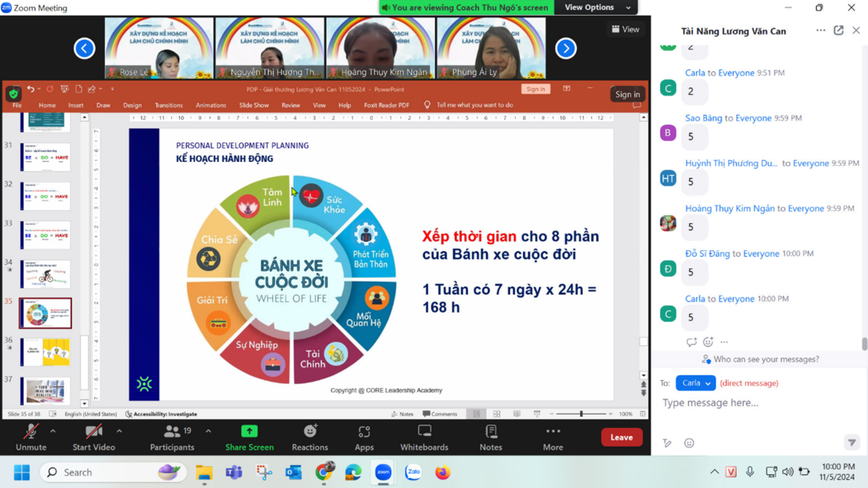Undo with the PowerPoint quick access arrow
This screenshot has height=488, width=868.
pos(30,89)
